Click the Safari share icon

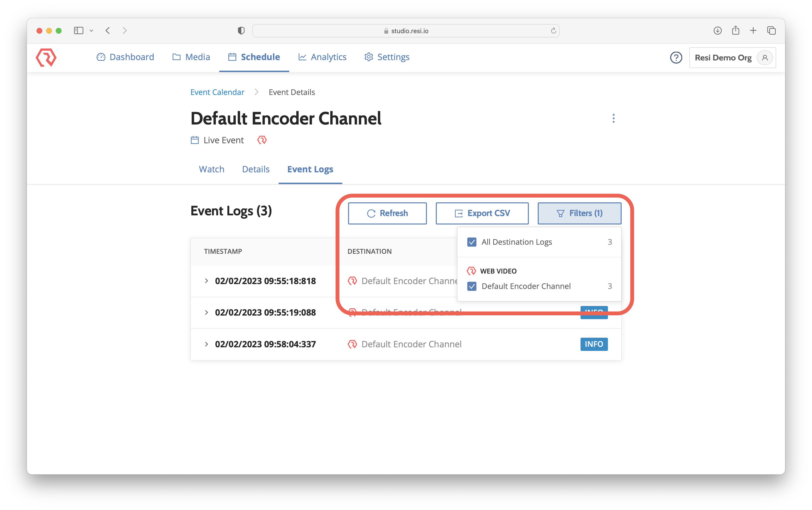736,31
